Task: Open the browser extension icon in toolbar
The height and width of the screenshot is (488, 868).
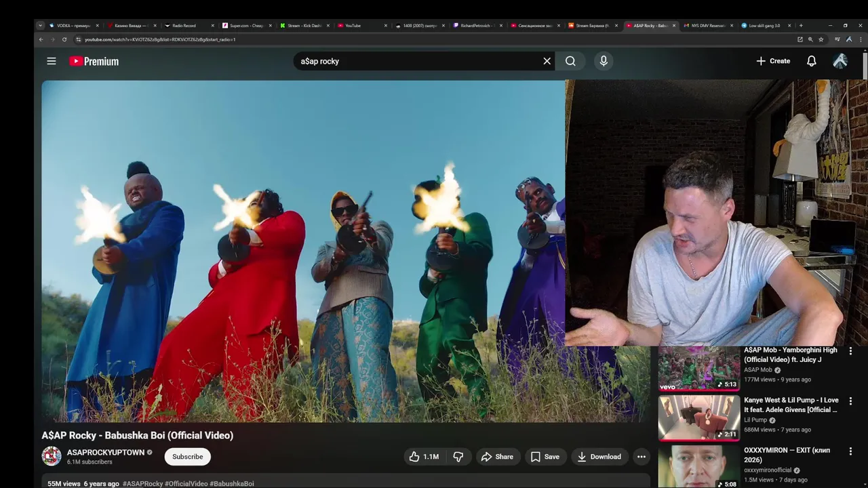Action: click(848, 39)
